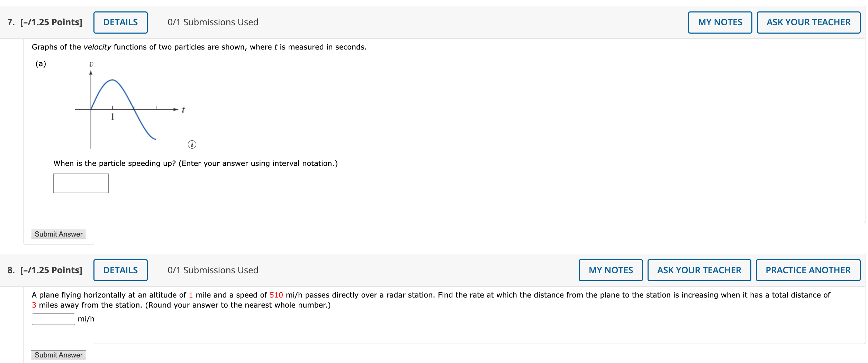Open MY NOTES for problem 8
Viewport: 868px width, 363px height.
tap(611, 270)
